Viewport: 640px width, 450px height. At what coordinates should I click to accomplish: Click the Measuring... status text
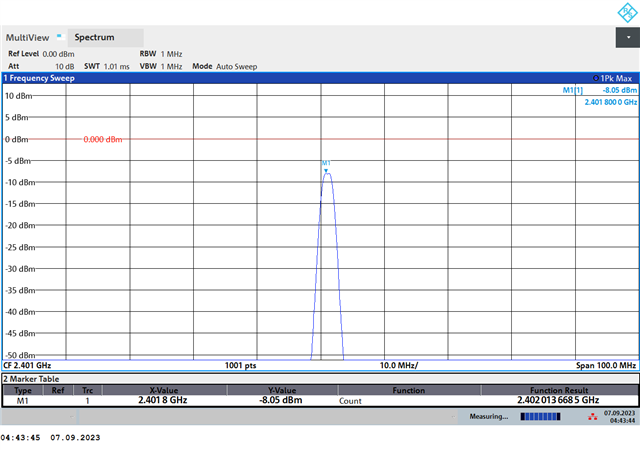coord(489,417)
